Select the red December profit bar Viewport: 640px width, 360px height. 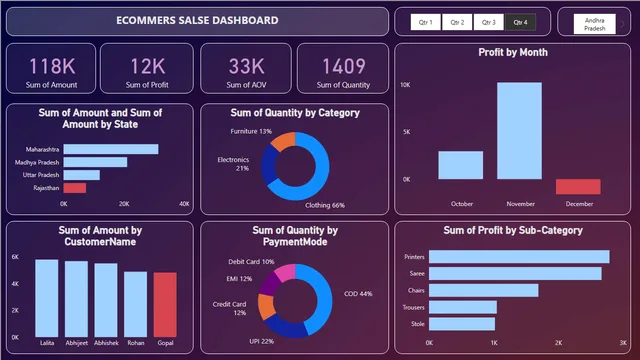[578, 187]
